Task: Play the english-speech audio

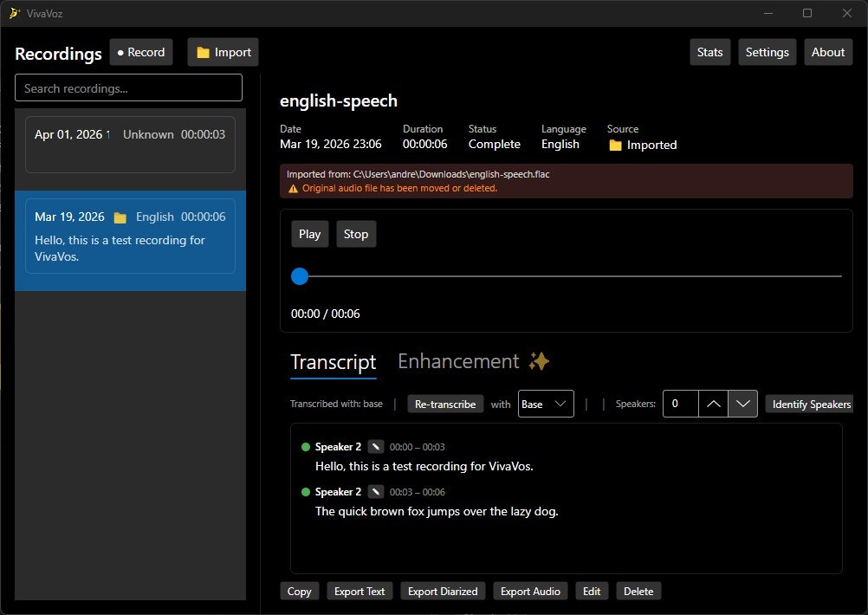Action: point(309,234)
